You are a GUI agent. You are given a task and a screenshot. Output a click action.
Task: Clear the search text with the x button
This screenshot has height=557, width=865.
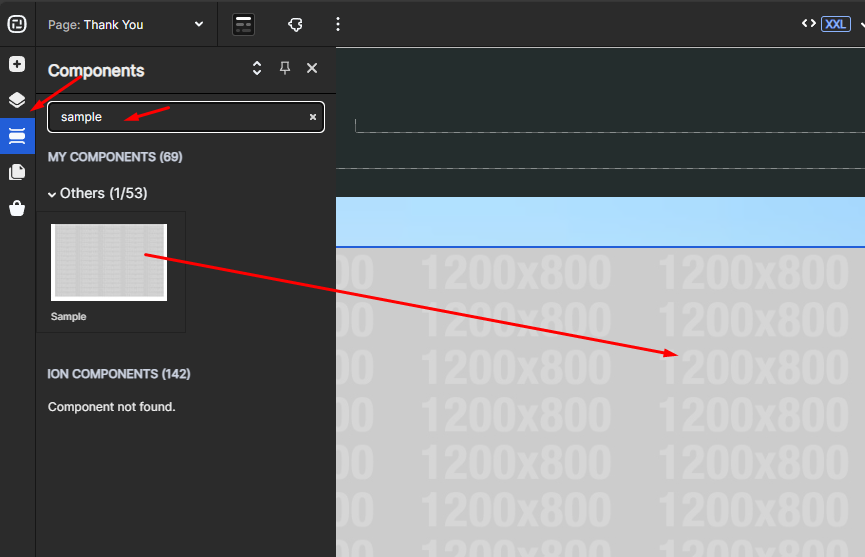[x=312, y=117]
